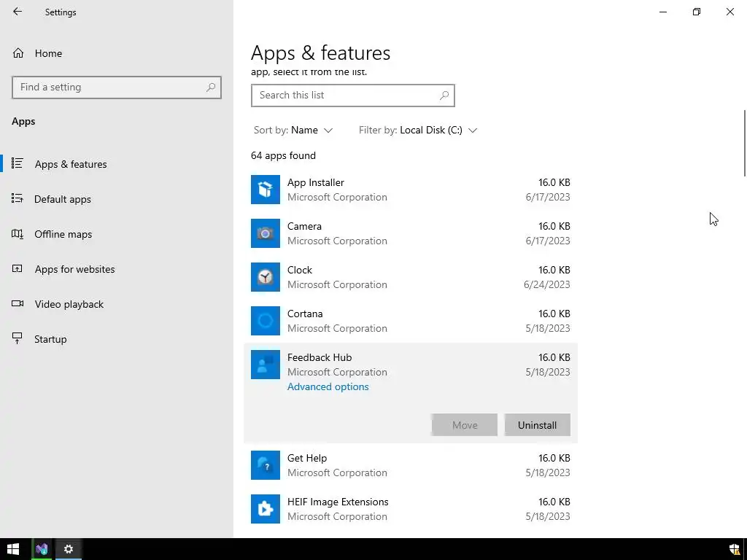747x560 pixels.
Task: Click the vertical scrollbar thumb
Action: [x=745, y=144]
